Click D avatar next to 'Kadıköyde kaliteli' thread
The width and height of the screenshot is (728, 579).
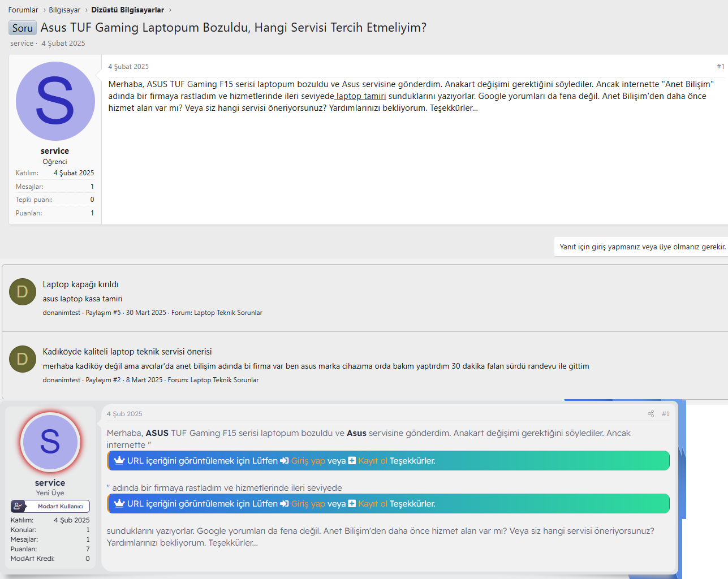coord(23,359)
